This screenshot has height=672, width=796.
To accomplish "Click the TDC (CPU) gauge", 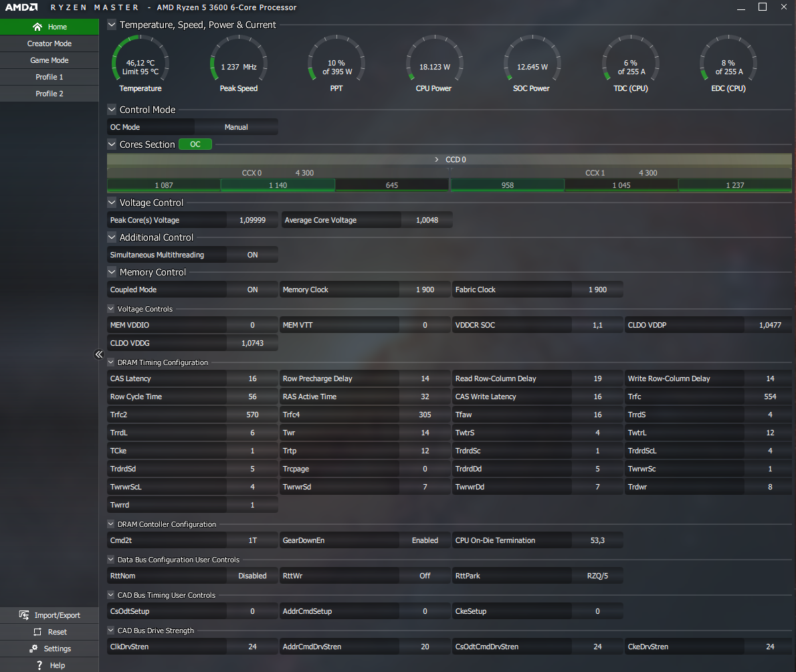I will (631, 64).
